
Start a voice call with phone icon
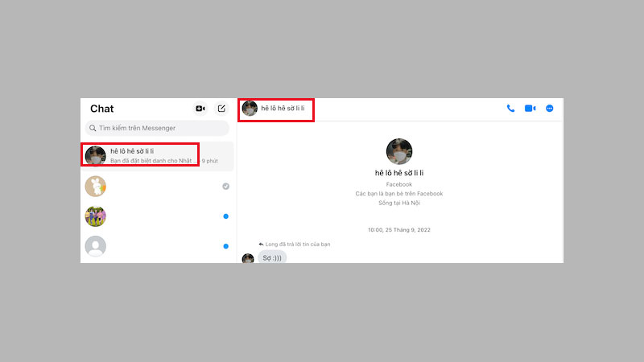(x=510, y=109)
